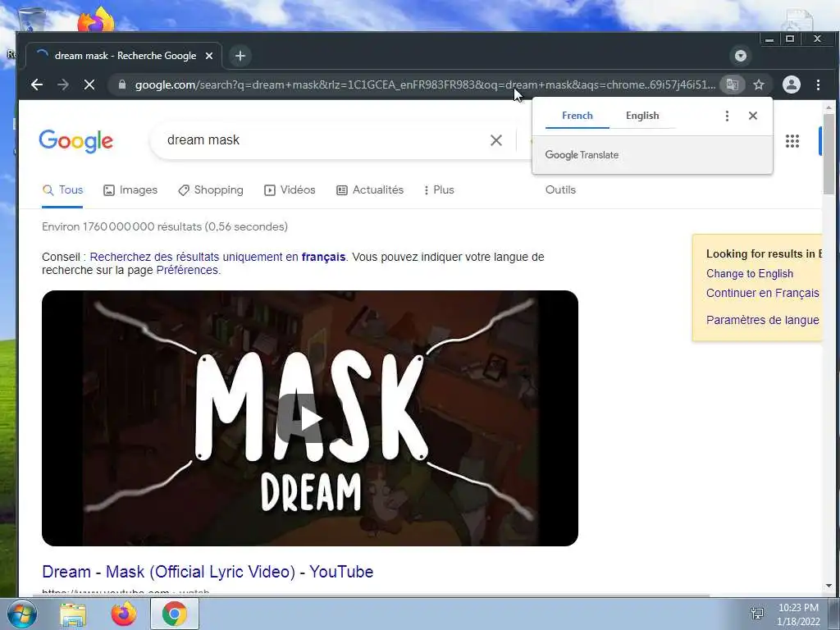Open the Chrome three-dot menu

(818, 84)
